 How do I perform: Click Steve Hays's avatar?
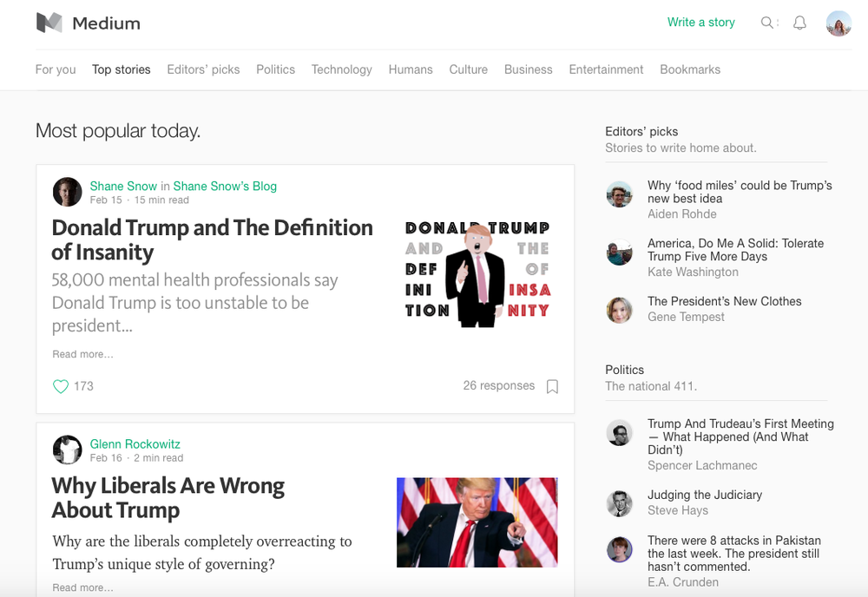620,503
